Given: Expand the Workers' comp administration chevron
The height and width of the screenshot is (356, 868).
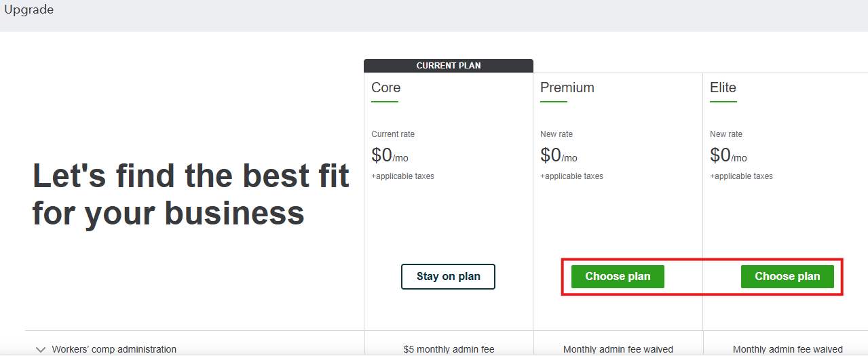Looking at the screenshot, I should tap(41, 349).
